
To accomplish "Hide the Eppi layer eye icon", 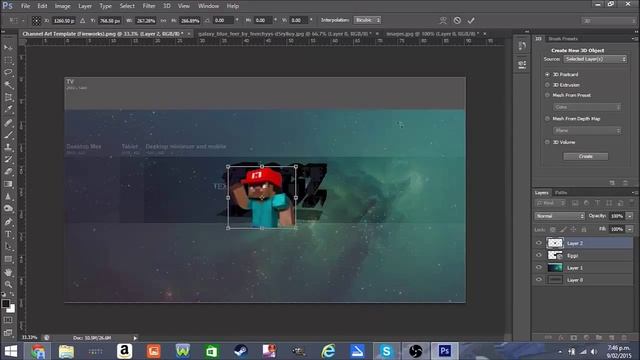I will click(539, 256).
